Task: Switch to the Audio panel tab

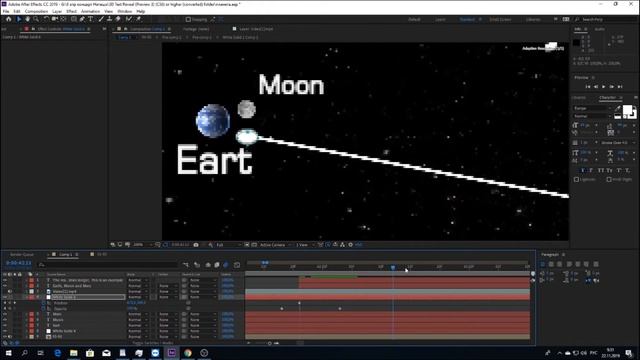Action: (600, 29)
